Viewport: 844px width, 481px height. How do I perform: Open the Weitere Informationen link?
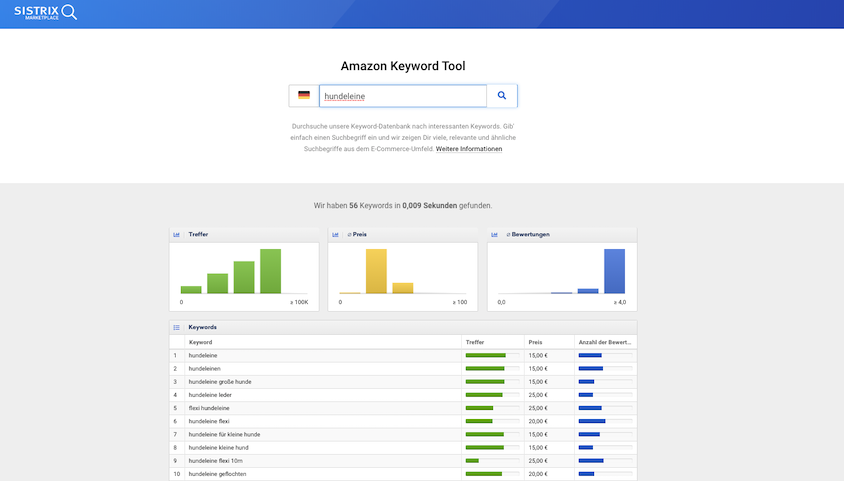(469, 149)
